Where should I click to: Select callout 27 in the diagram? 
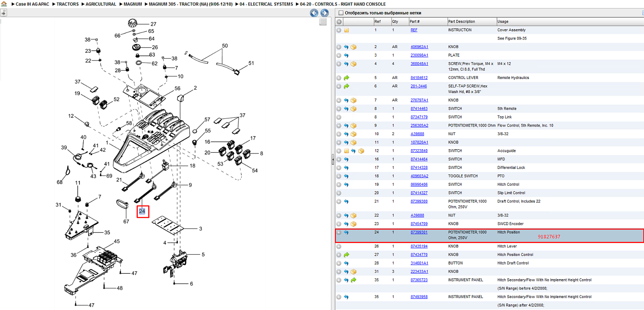click(x=153, y=24)
